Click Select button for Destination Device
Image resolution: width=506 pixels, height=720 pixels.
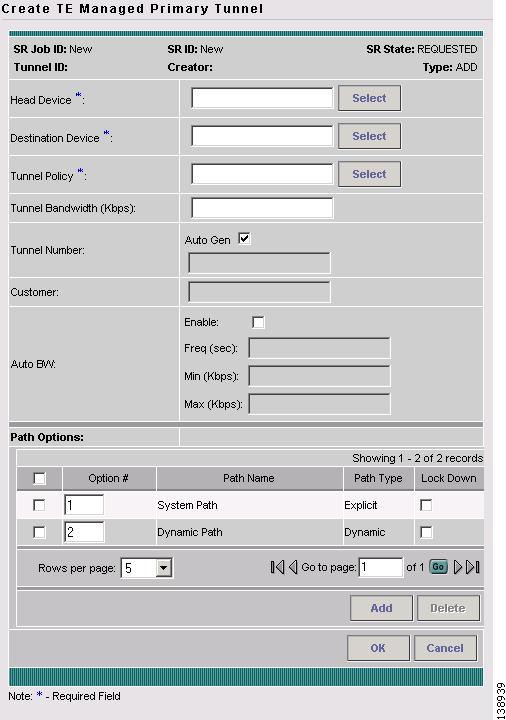coord(369,136)
